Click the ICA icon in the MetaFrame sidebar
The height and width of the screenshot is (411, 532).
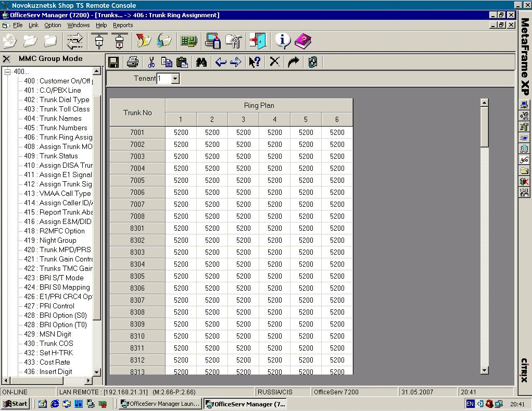[x=524, y=159]
